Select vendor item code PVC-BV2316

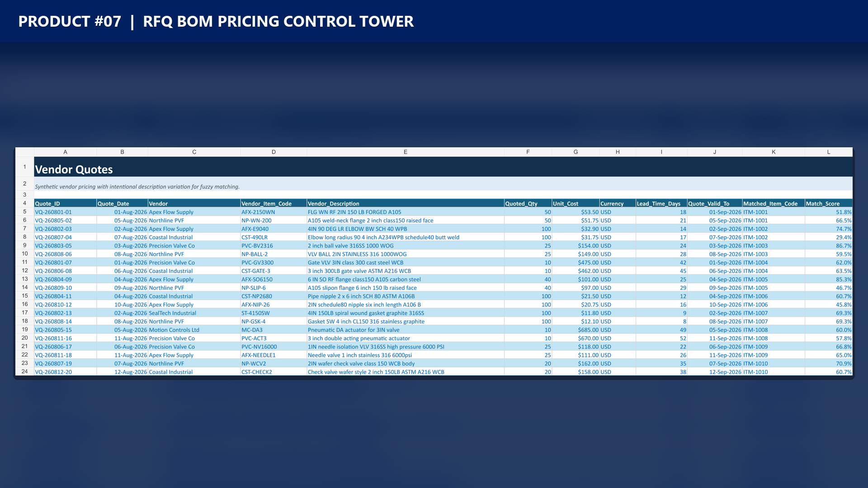click(x=274, y=246)
